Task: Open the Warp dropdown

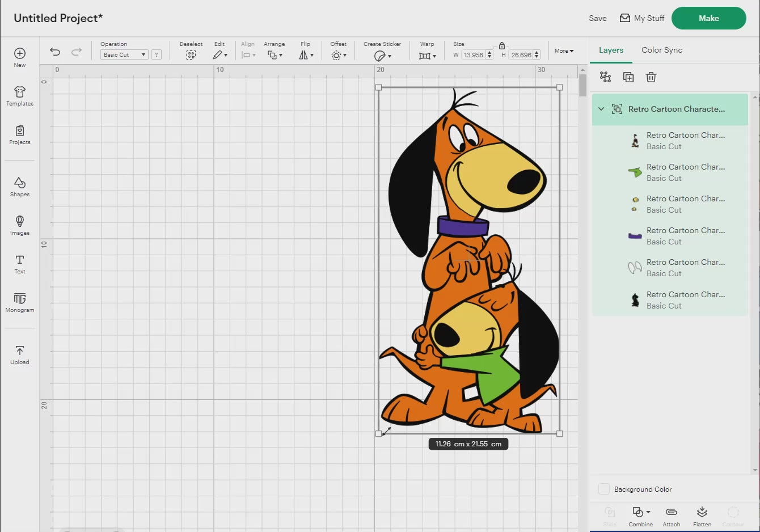Action: (428, 56)
